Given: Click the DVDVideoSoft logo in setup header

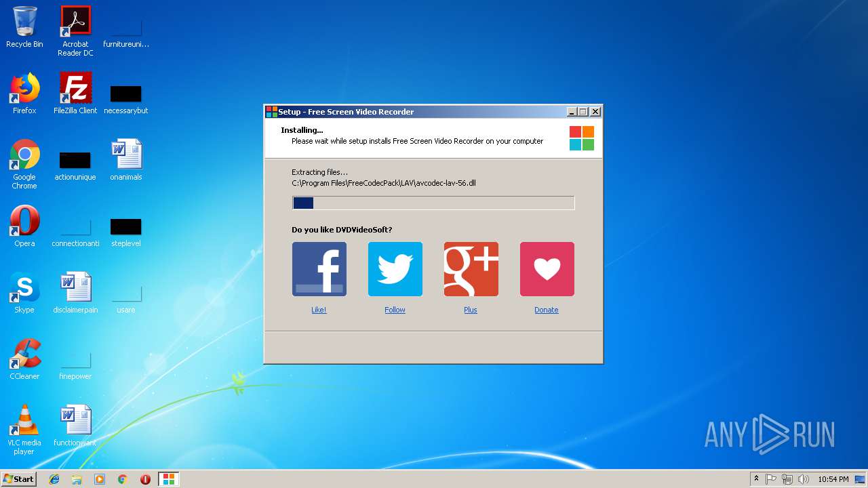Looking at the screenshot, I should 581,138.
